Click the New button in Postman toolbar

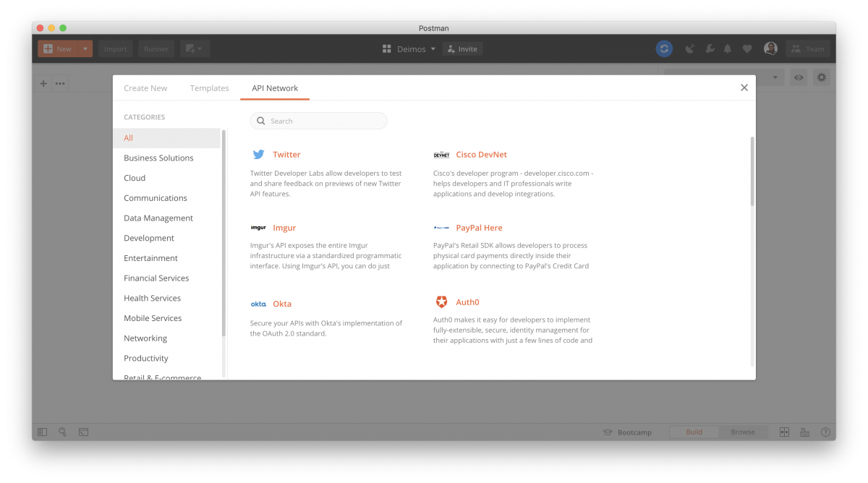click(x=58, y=49)
